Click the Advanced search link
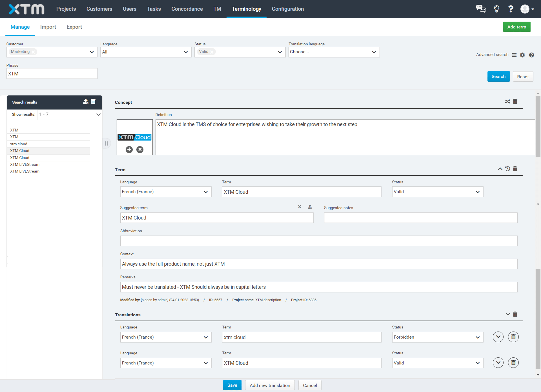541x392 pixels. coord(492,55)
